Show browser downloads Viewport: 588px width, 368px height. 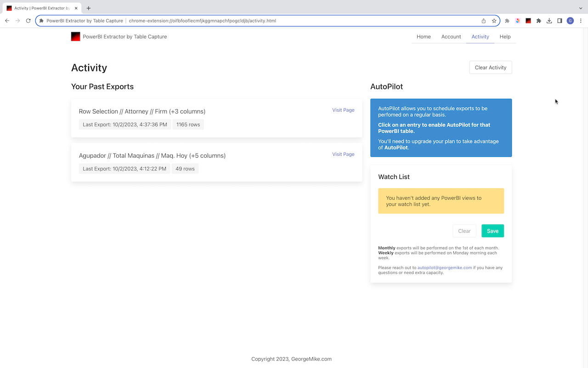[549, 21]
